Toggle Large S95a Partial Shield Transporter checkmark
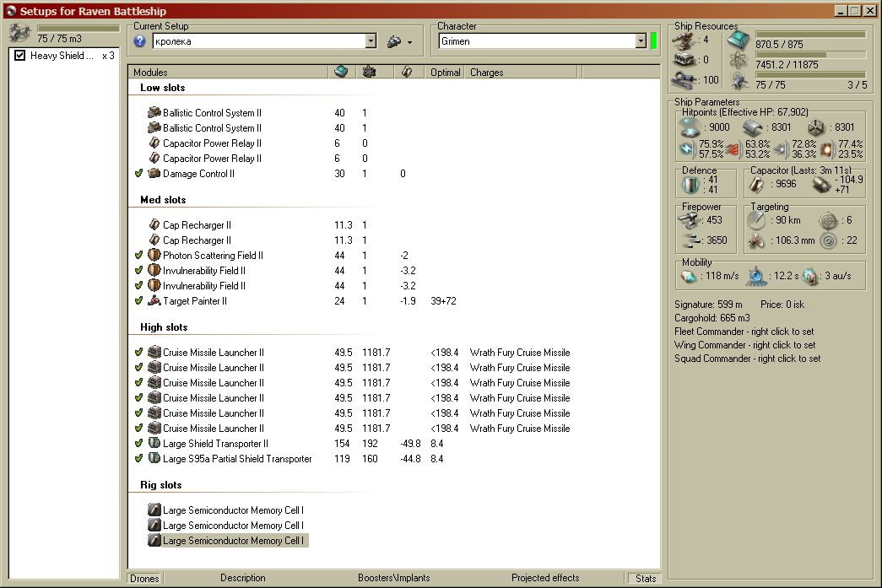Screen dimensions: 882x588 (x=139, y=459)
